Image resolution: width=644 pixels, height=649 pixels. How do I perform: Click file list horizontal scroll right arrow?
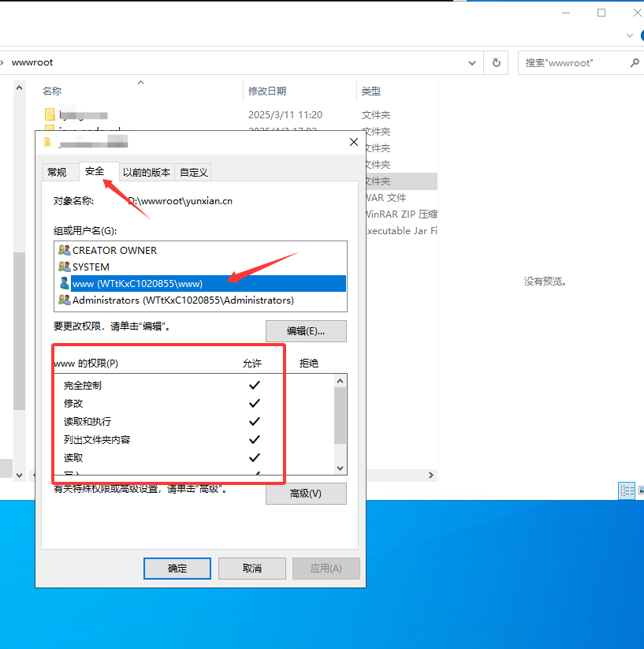tap(431, 476)
